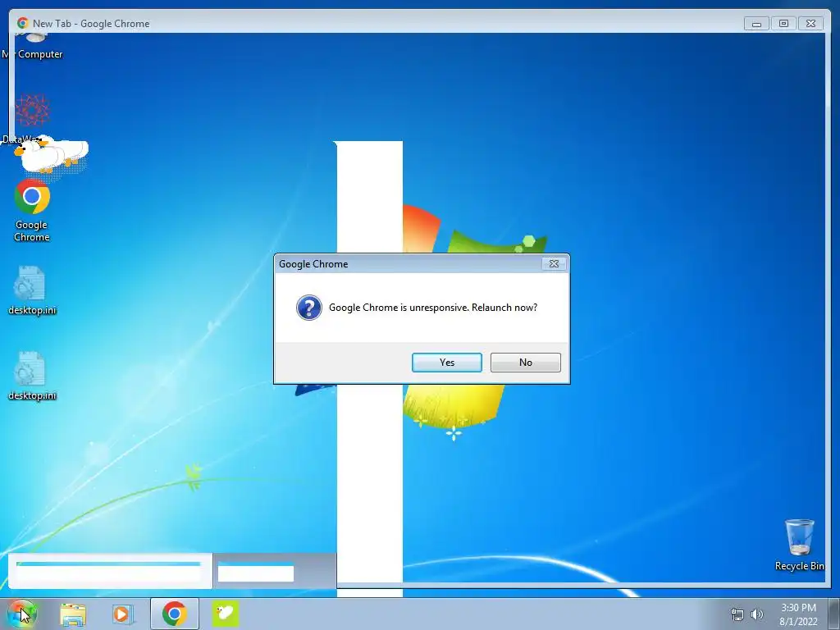This screenshot has height=630, width=840.
Task: Click Yes to relaunch Chrome
Action: pyautogui.click(x=447, y=363)
